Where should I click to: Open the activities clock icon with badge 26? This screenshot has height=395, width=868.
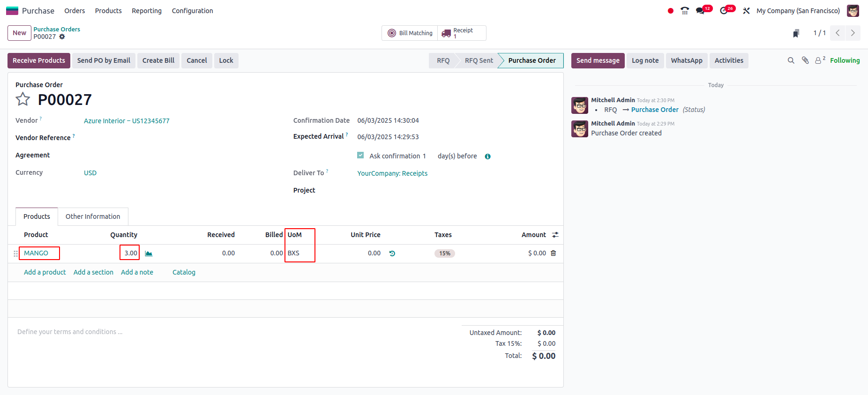point(724,11)
